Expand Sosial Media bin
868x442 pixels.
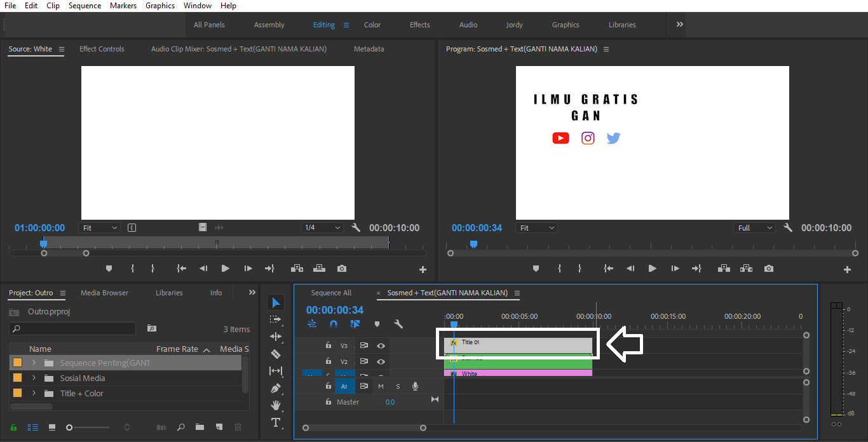coord(34,378)
